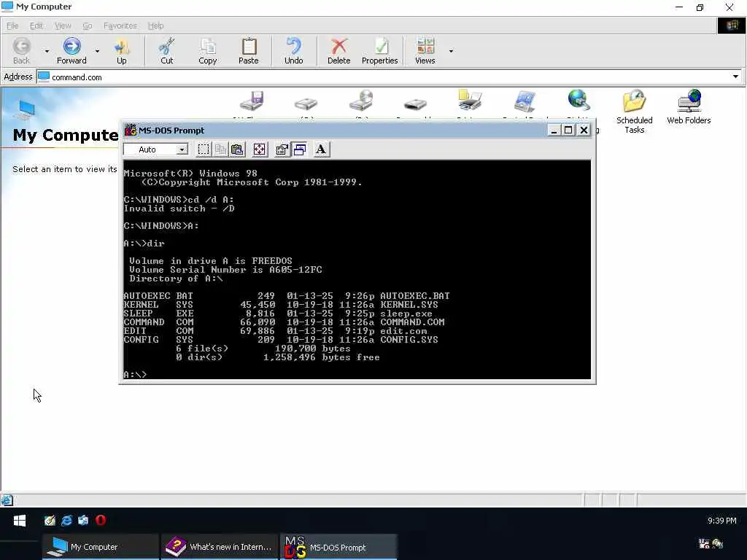Screen dimensions: 747x560
Task: Click AUTOEXEC.BAT in the directory listing
Action: pyautogui.click(x=415, y=296)
